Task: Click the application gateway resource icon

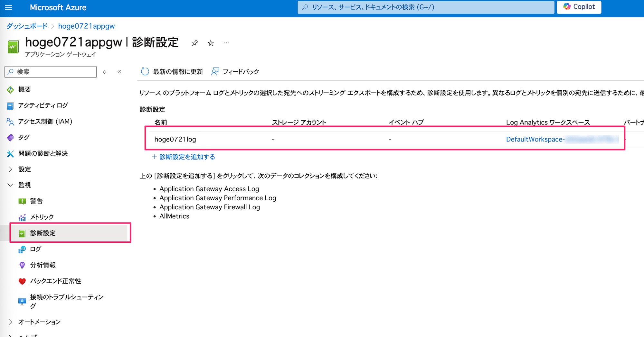Action: tap(13, 47)
